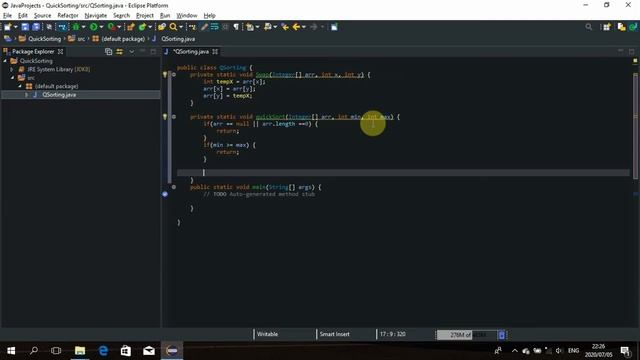
Task: Click the Open Type toolbar icon
Action: [162, 27]
